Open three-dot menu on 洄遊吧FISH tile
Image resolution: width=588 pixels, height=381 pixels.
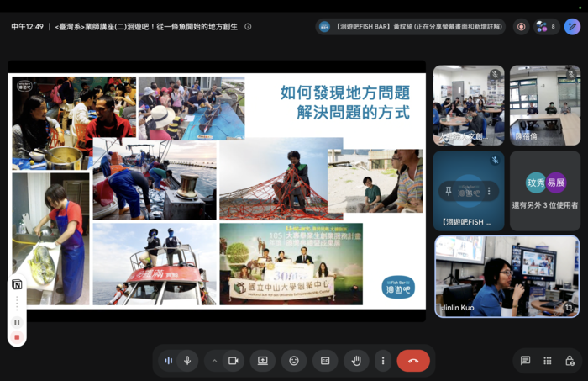coord(489,192)
